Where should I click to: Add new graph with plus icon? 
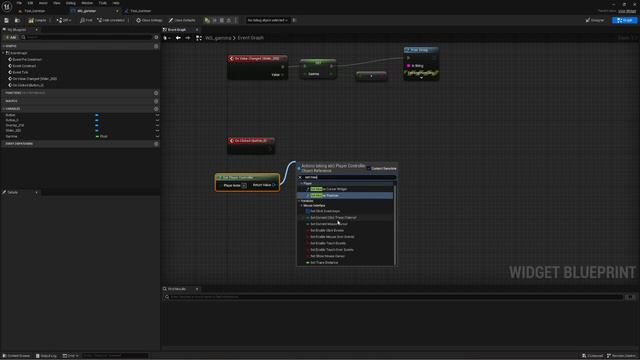pyautogui.click(x=156, y=46)
